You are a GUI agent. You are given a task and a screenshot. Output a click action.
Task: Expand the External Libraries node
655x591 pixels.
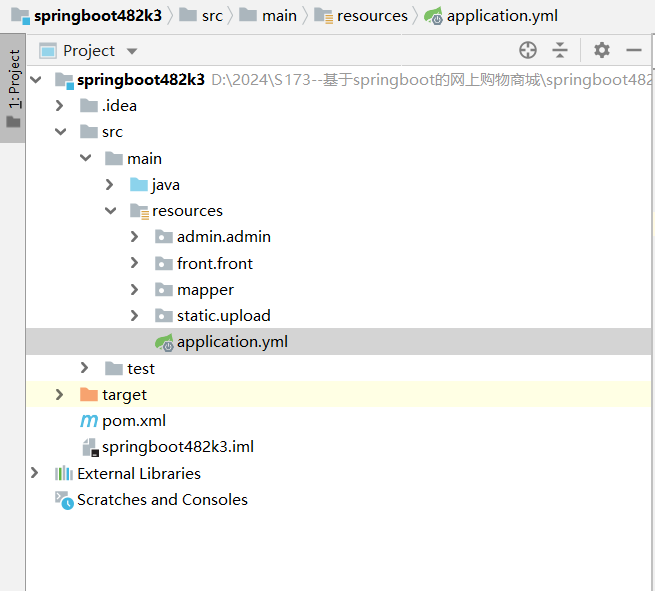tap(36, 474)
